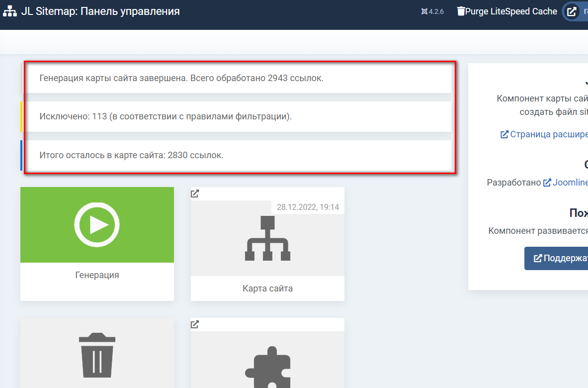
Task: Click the Карта сайта tile label
Action: (267, 288)
